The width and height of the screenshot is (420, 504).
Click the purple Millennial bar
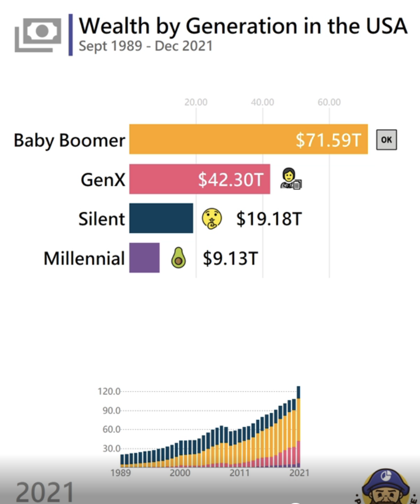[144, 258]
